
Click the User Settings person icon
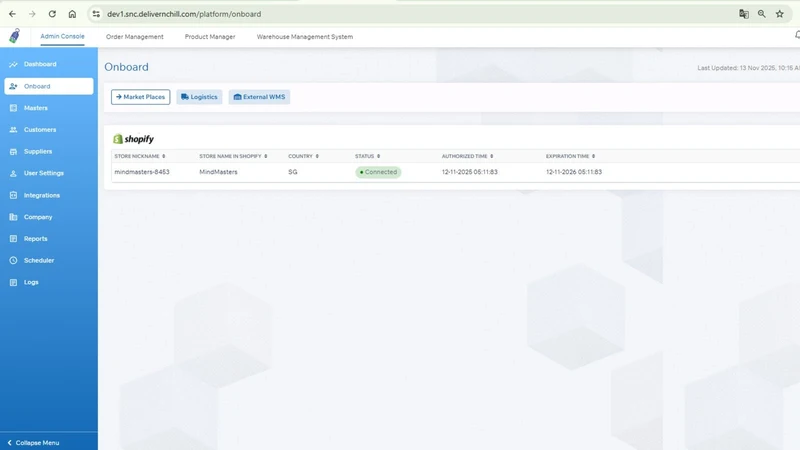pos(13,173)
